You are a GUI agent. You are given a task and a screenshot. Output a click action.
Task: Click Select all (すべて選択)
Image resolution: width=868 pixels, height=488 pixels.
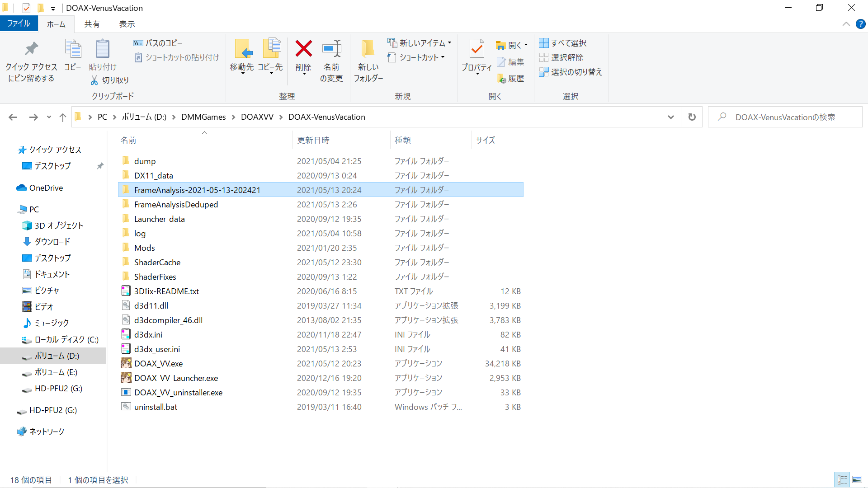563,43
